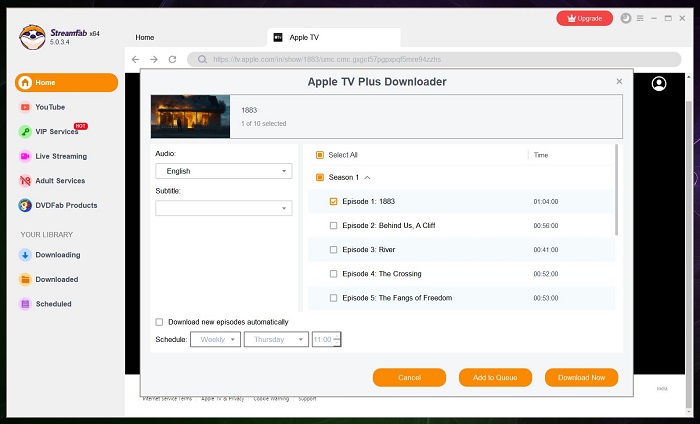Open the YouTube sidebar icon
The width and height of the screenshot is (700, 424).
(25, 107)
